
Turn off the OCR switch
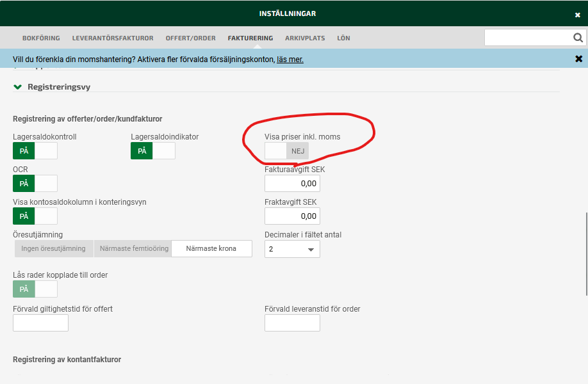pyautogui.click(x=35, y=184)
